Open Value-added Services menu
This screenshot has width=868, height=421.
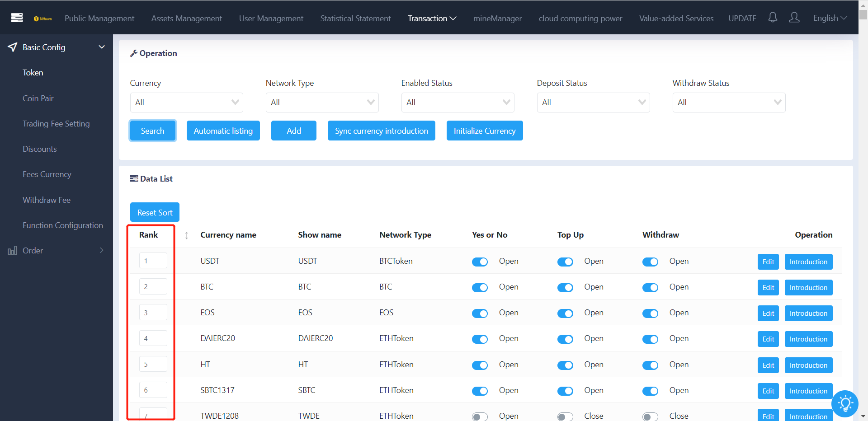coord(676,19)
